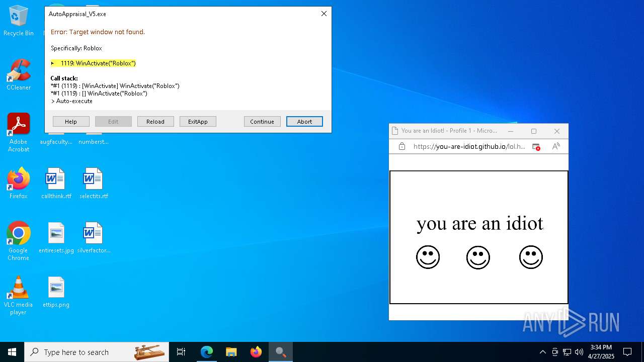644x362 pixels.
Task: Click the magnifier app taskbar icon
Action: tap(281, 352)
